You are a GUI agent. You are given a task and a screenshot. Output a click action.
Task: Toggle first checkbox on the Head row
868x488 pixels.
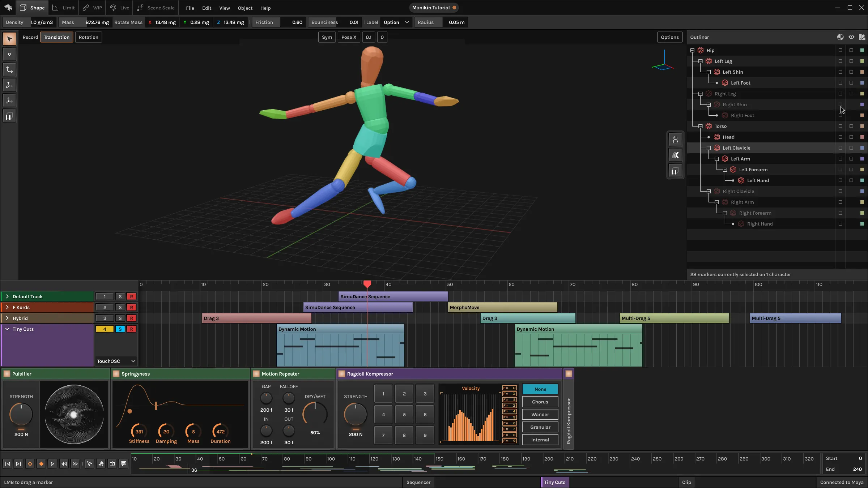coord(841,137)
